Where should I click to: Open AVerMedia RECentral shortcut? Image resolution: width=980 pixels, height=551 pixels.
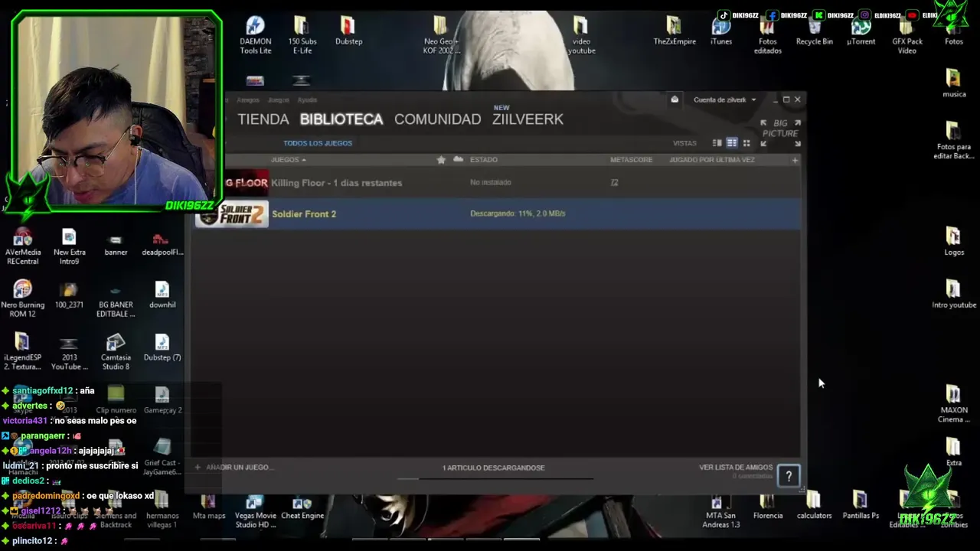(x=23, y=247)
